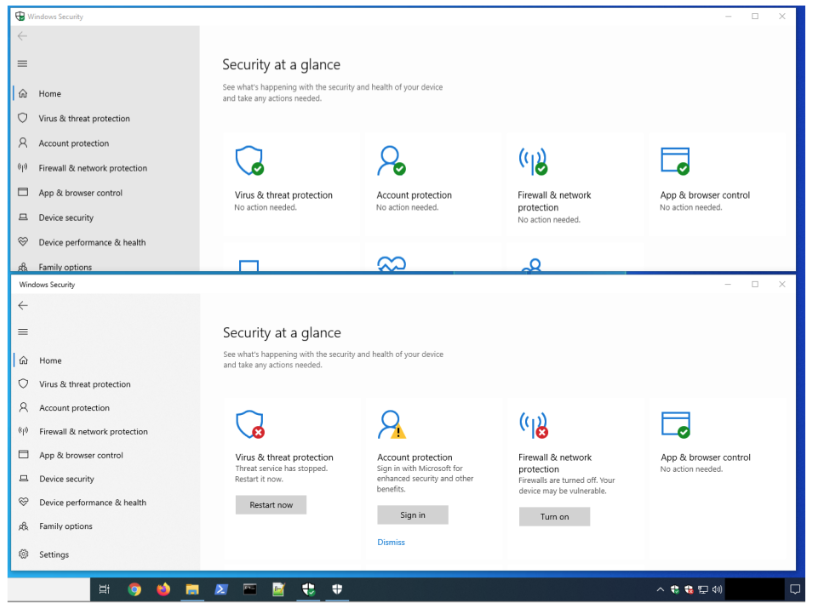This screenshot has height=605, width=817.
Task: Open Settings in lower window sidebar
Action: click(106, 554)
